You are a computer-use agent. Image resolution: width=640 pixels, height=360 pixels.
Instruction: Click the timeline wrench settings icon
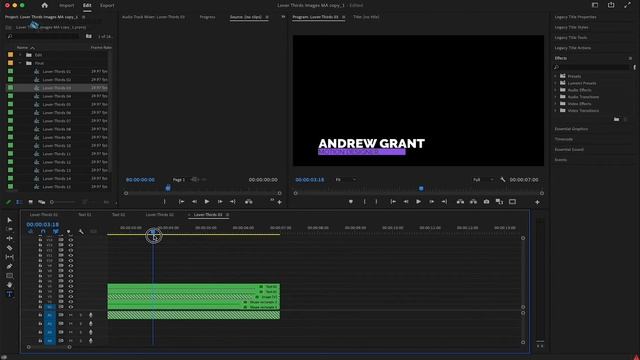point(81,232)
